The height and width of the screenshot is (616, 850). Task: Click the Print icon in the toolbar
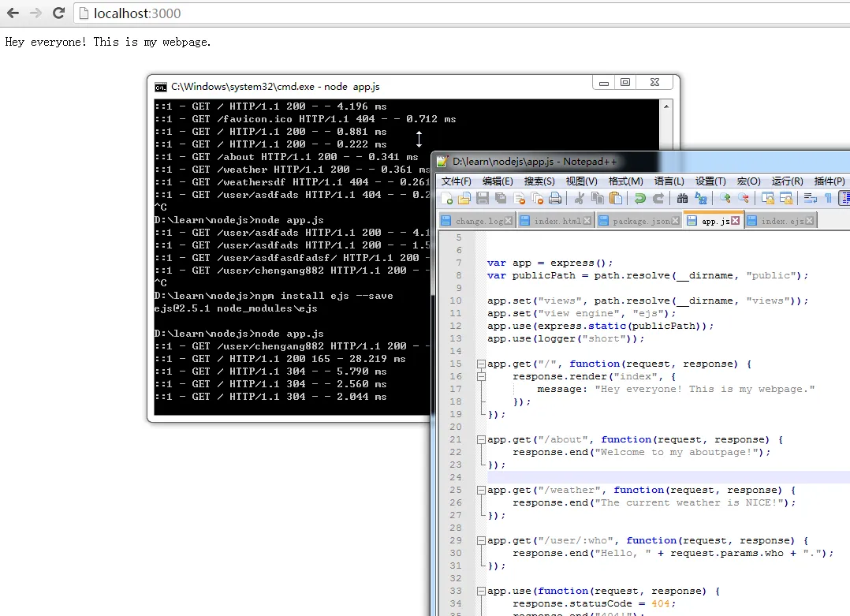click(555, 198)
